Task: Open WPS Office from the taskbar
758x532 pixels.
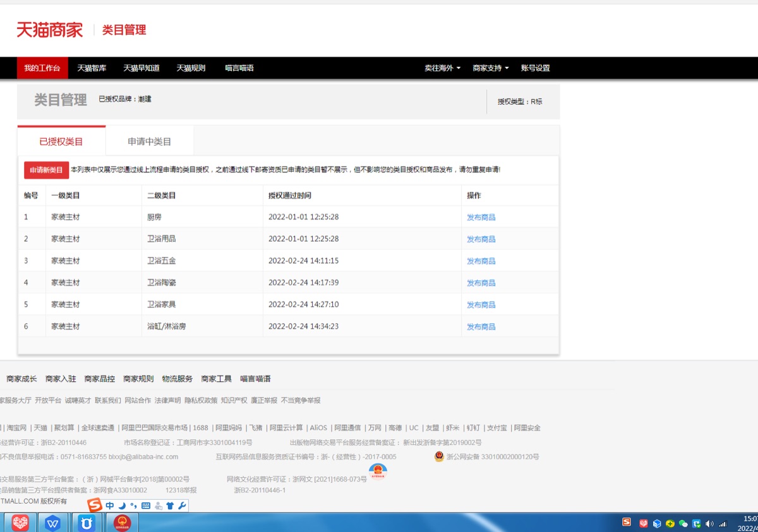Action: point(53,523)
